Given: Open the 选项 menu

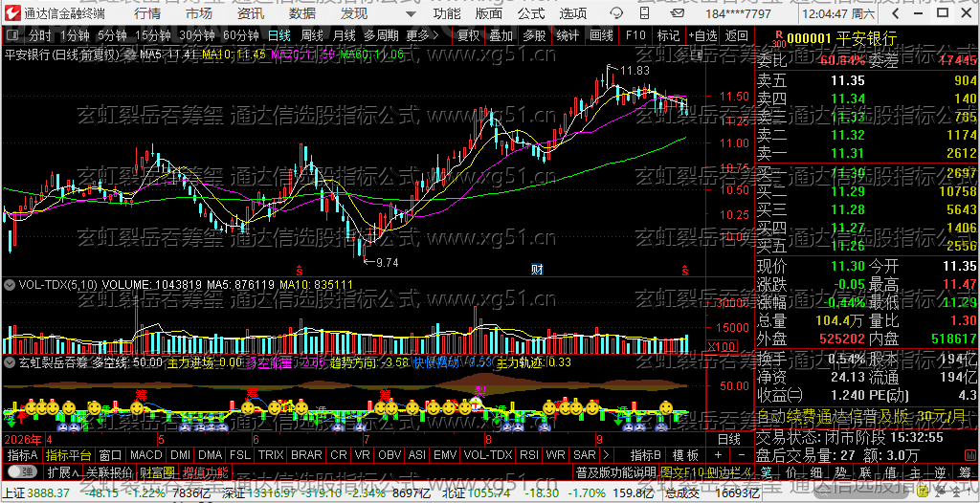Looking at the screenshot, I should 573,13.
